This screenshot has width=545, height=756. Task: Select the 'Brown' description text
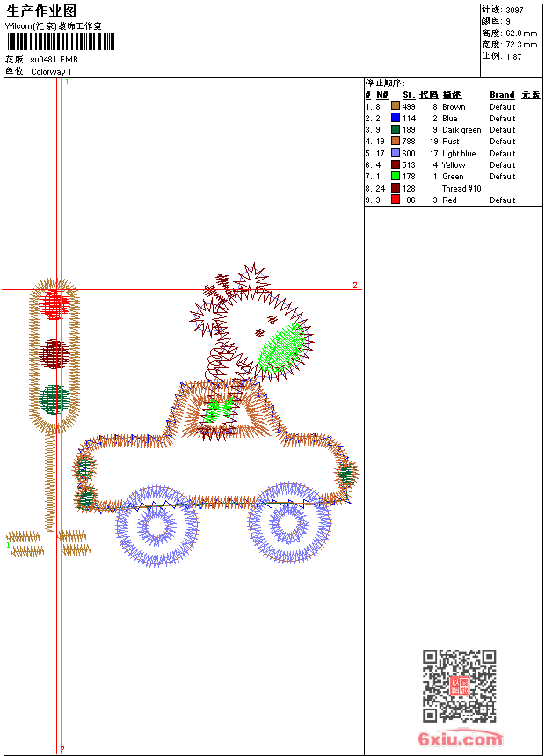pyautogui.click(x=454, y=107)
